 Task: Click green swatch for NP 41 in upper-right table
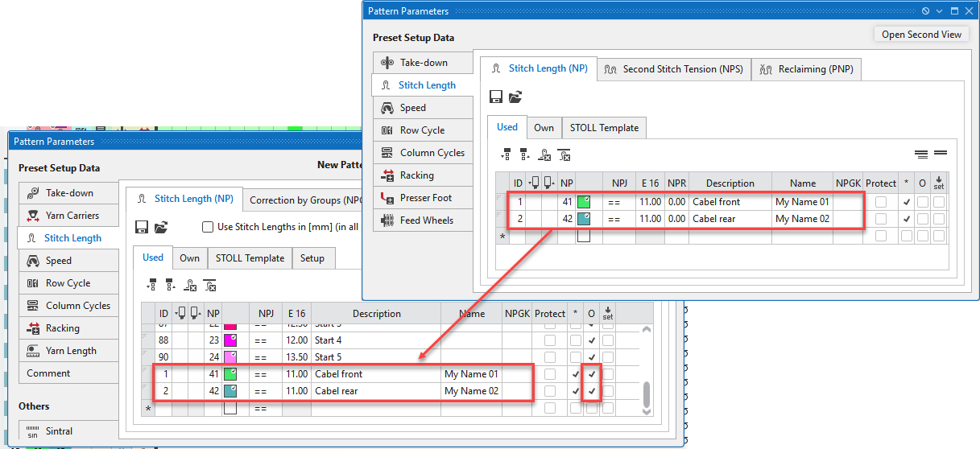click(584, 202)
